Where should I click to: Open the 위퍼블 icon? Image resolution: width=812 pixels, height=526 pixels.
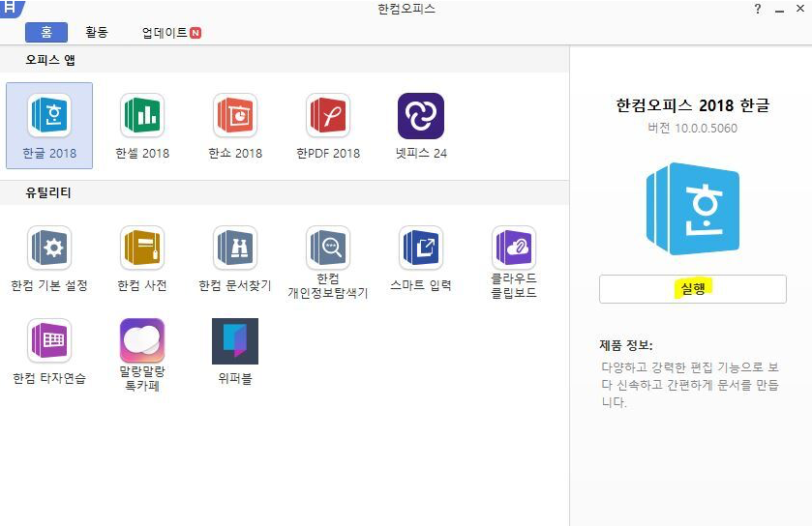pos(235,341)
